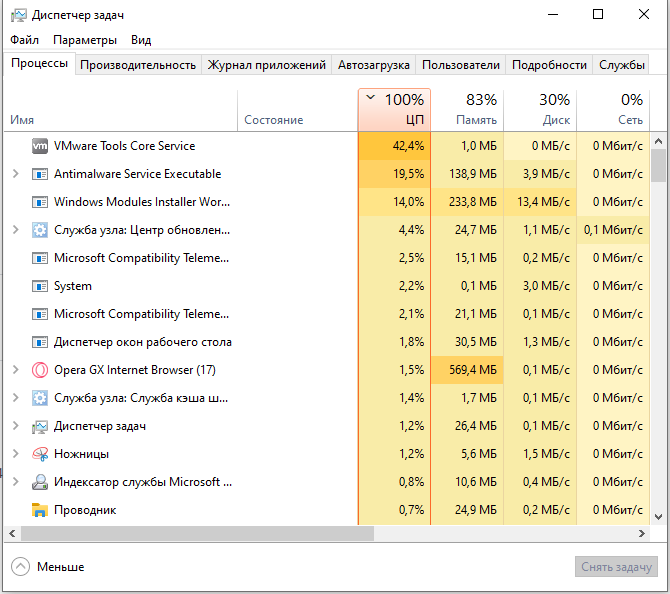
Task: Click the sort arrow on ЦП column
Action: coord(370,97)
